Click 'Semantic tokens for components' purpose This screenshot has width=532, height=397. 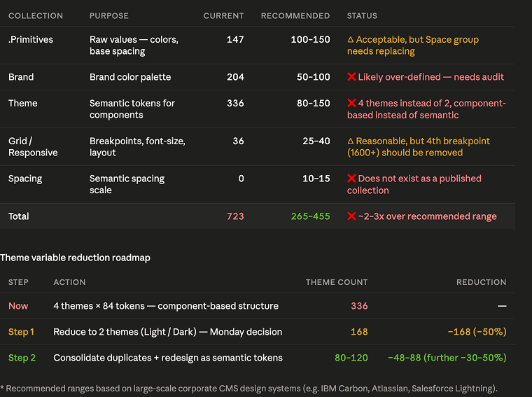(132, 109)
